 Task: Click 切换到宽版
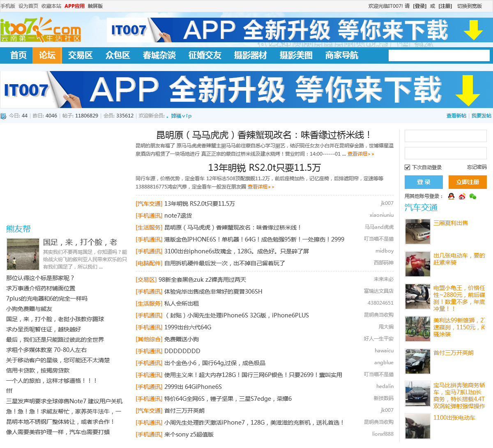coord(470,6)
